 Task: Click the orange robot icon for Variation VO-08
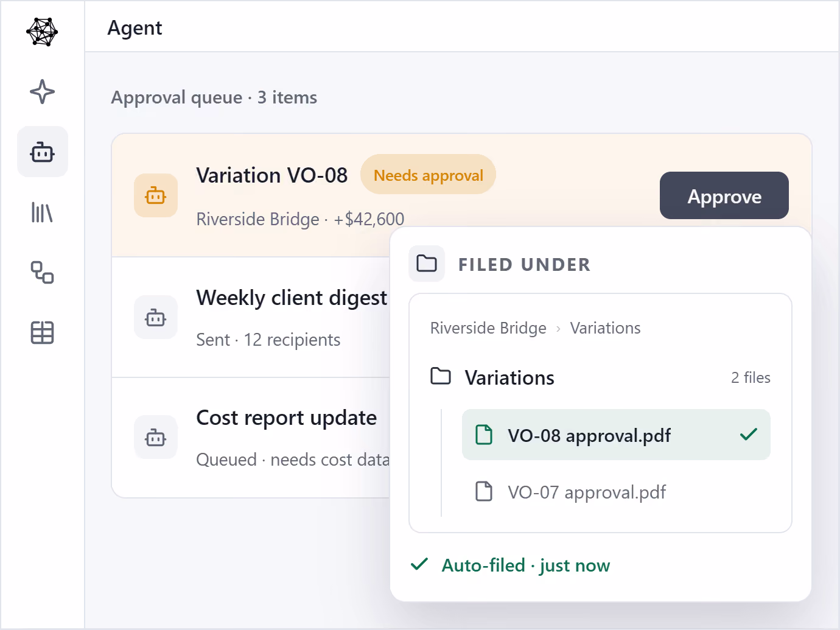(x=156, y=195)
